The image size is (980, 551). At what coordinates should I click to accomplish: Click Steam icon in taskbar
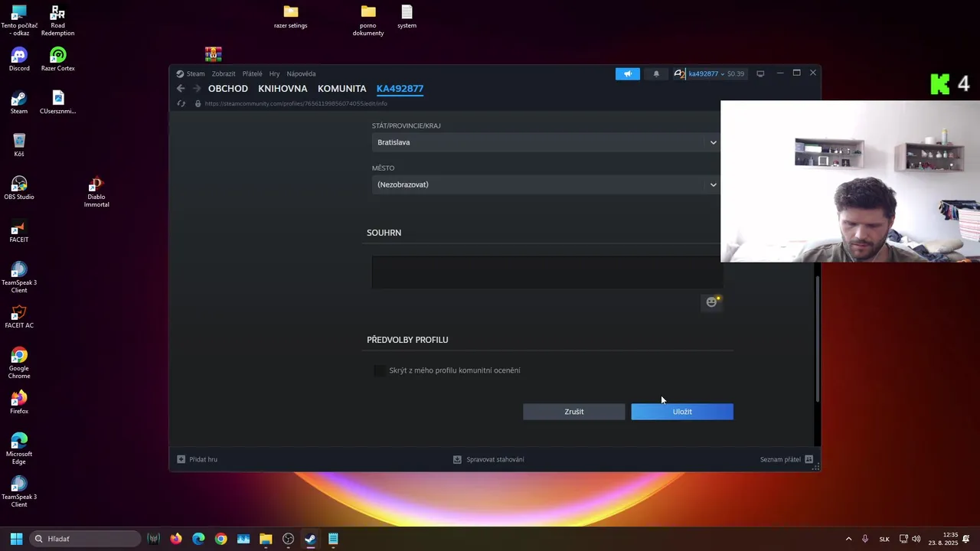pyautogui.click(x=310, y=539)
